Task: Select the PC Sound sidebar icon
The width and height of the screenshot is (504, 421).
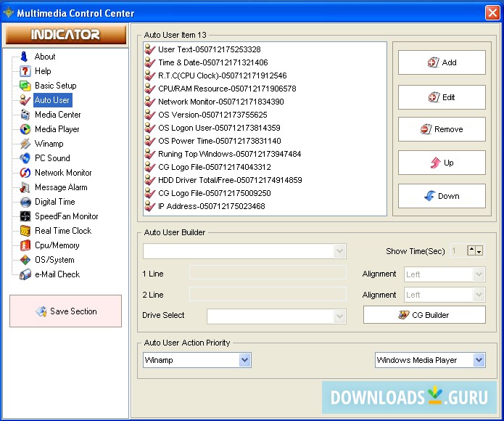Action: [25, 158]
